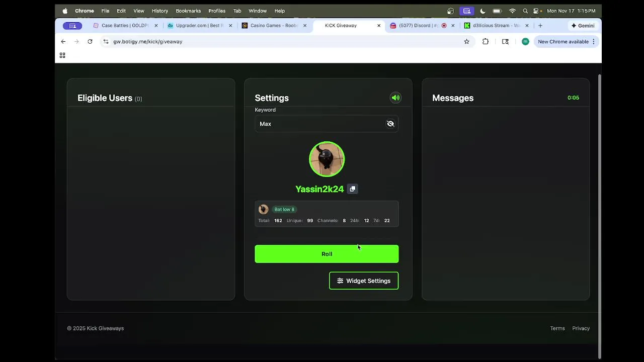The width and height of the screenshot is (644, 362).
Task: Reload the current page
Action: [x=90, y=42]
